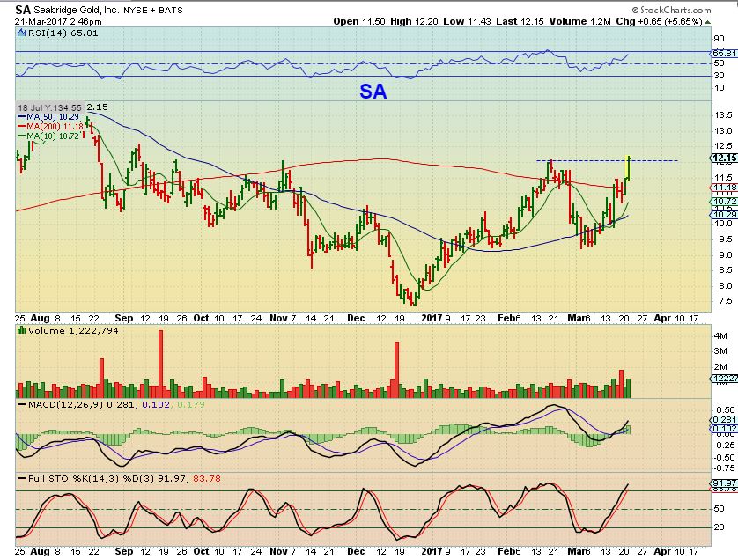
Task: Click the 12.15 last-price tag on the right axis
Action: click(x=724, y=158)
